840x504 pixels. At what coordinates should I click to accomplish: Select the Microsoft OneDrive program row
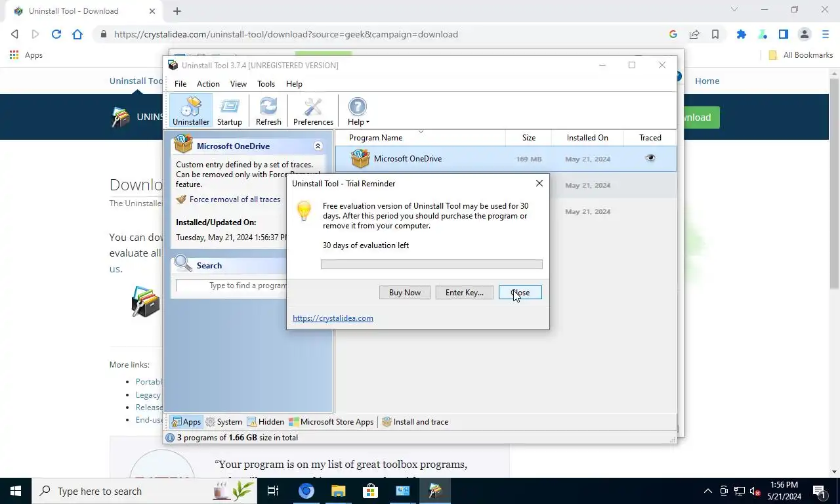pos(505,159)
